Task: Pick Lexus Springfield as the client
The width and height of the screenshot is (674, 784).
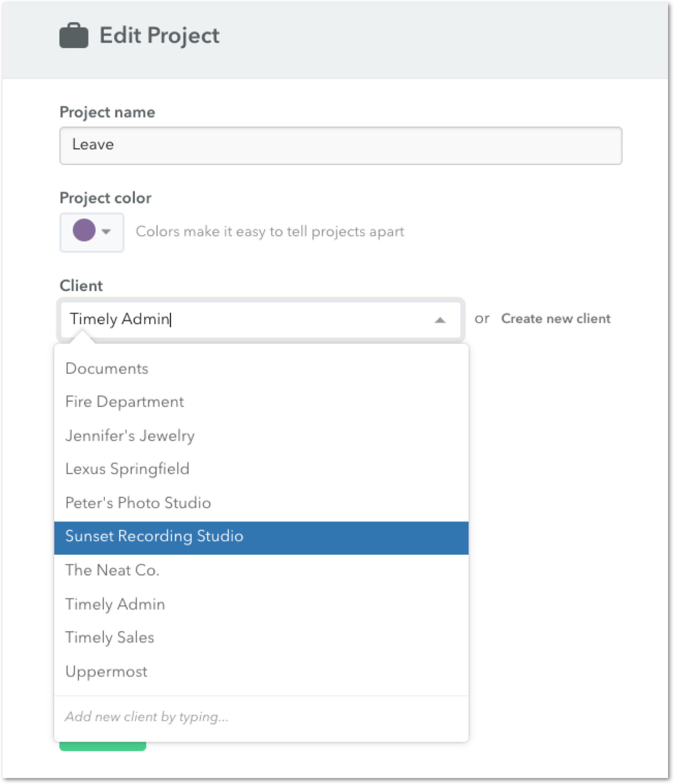Action: [x=127, y=469]
